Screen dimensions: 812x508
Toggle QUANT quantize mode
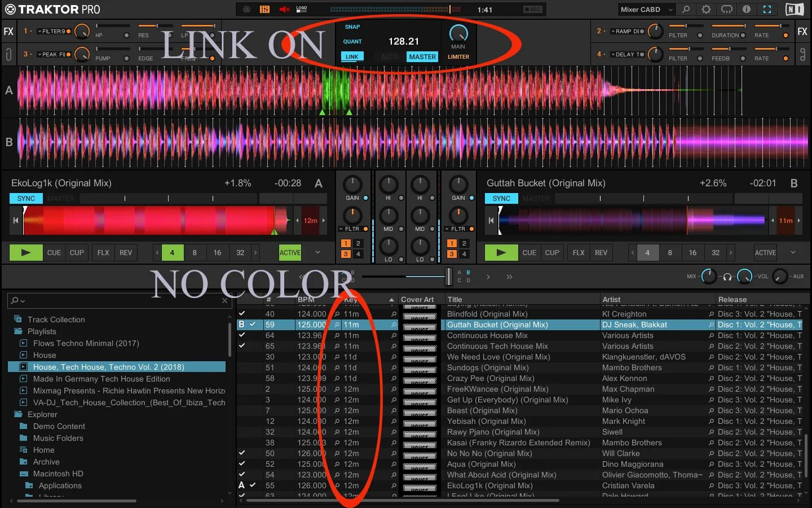tap(352, 41)
